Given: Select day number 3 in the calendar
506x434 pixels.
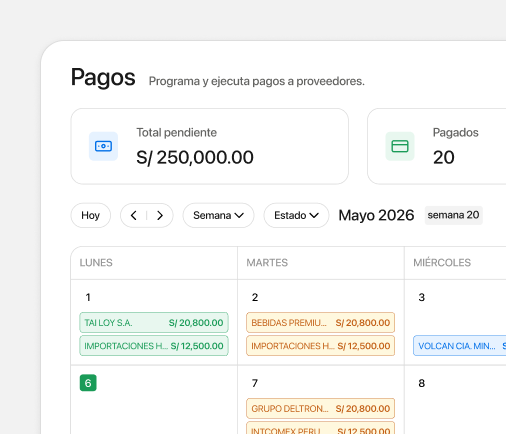Looking at the screenshot, I should 422,297.
